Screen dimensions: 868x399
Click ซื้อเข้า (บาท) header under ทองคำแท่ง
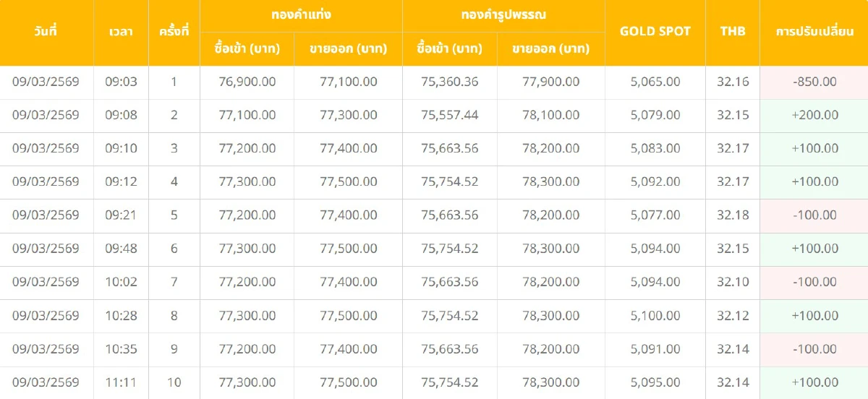(247, 49)
